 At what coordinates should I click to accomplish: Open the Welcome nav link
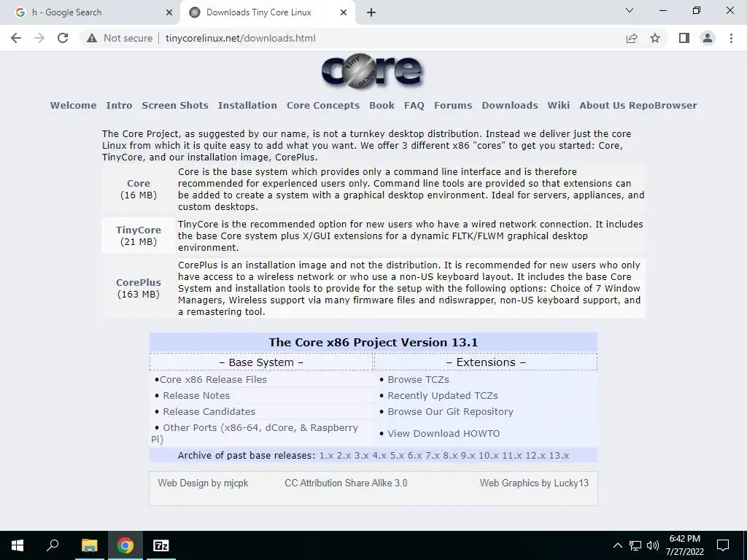pos(74,105)
